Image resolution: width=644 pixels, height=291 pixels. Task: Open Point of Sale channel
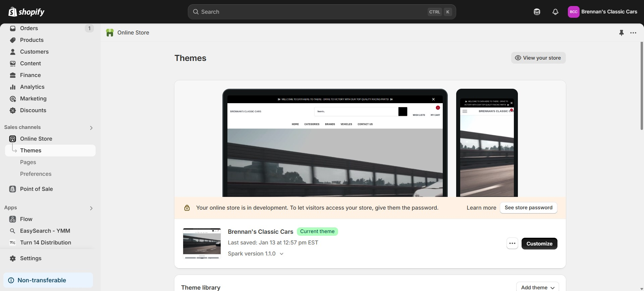point(36,189)
